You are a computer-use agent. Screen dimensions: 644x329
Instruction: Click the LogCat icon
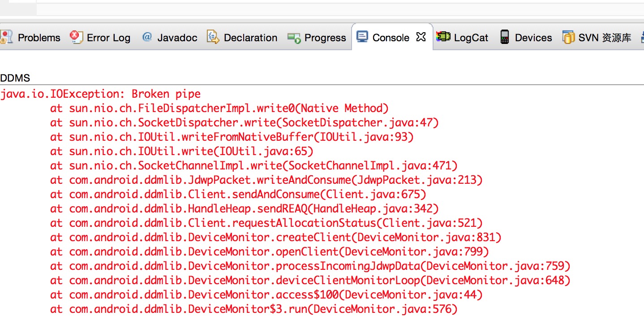443,37
